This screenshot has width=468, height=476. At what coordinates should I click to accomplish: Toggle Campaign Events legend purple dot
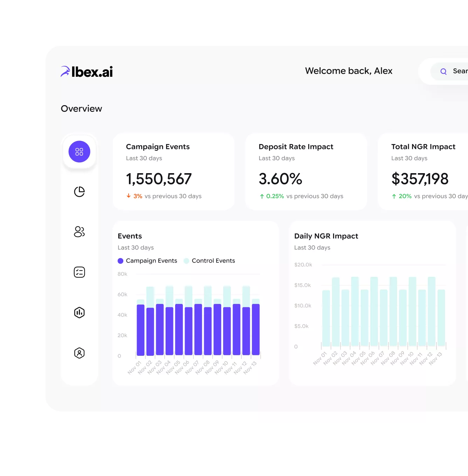coord(121,261)
